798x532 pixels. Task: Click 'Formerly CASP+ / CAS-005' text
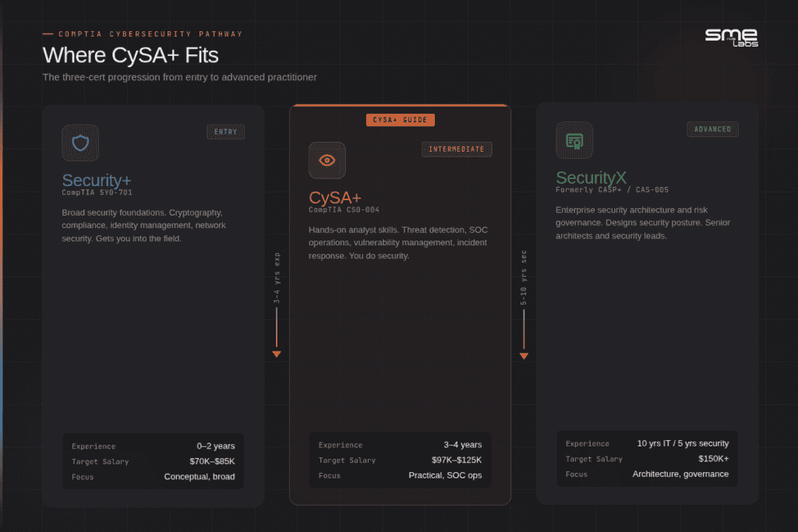coord(612,190)
